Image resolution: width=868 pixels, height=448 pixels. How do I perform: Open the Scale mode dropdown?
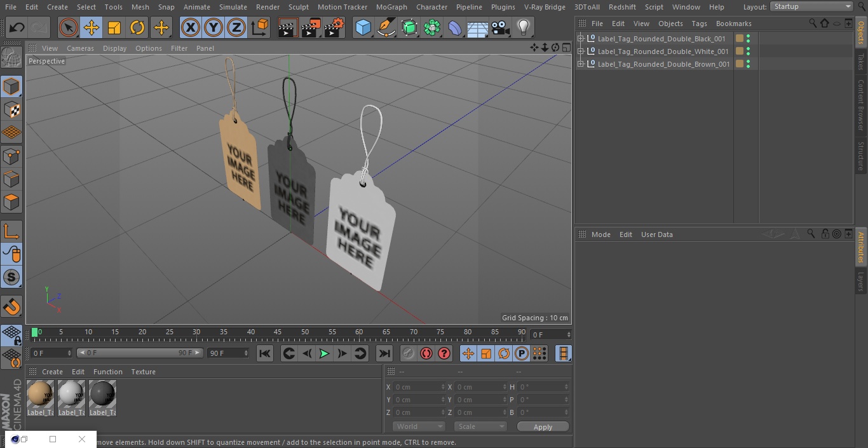[x=480, y=426]
